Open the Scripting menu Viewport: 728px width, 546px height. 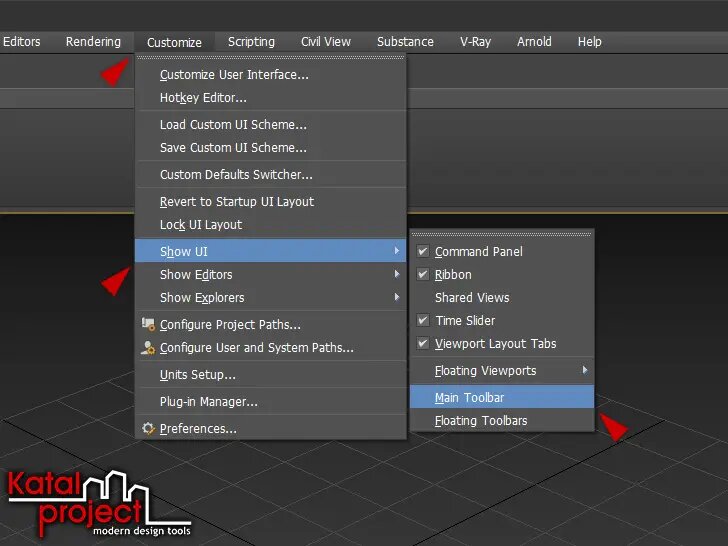(251, 42)
